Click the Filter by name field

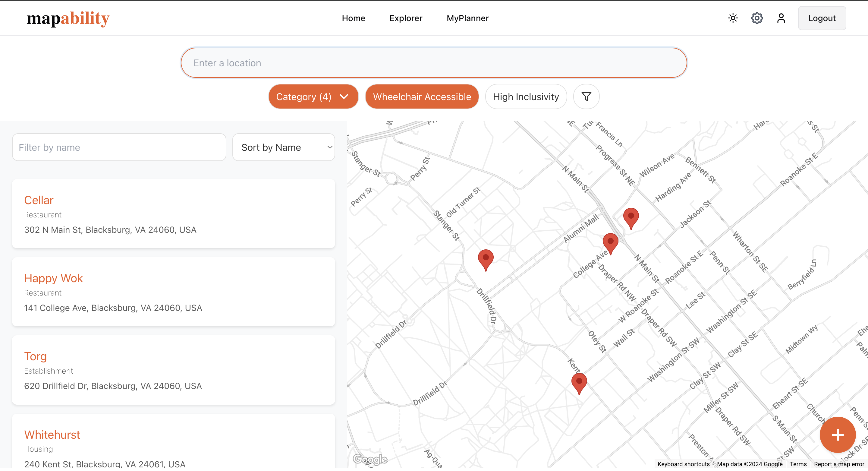[x=119, y=147]
